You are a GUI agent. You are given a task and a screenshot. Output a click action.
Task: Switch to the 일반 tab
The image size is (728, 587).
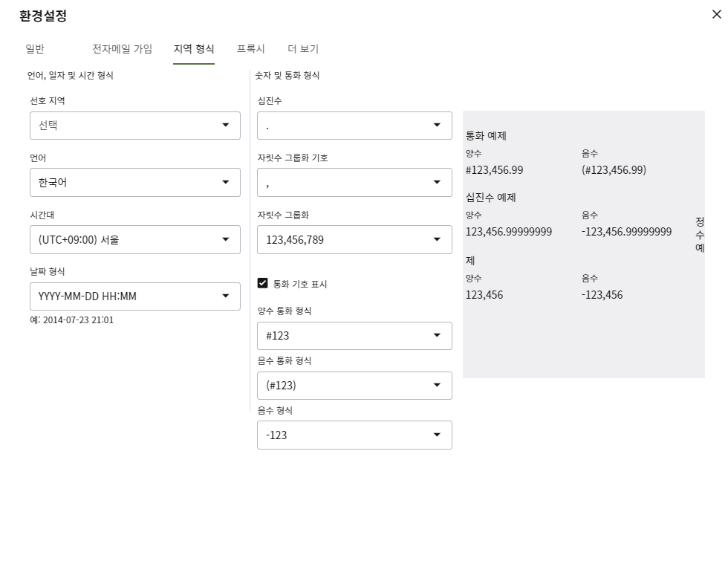[35, 49]
